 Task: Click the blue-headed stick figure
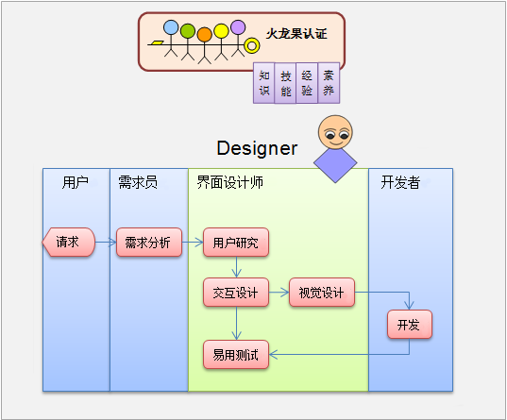171,39
